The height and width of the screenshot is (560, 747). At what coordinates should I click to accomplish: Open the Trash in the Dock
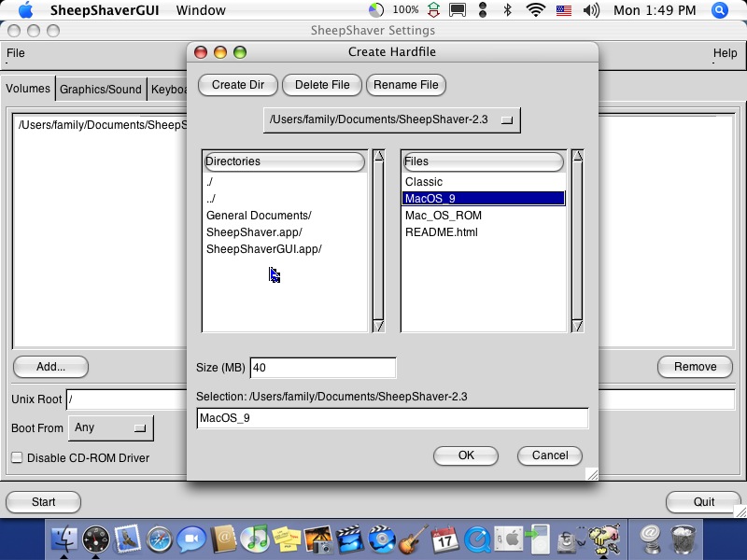pos(684,539)
